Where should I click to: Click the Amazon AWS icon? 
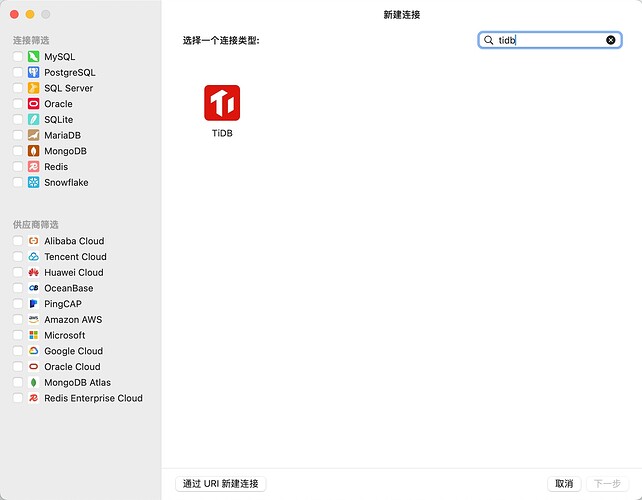(34, 319)
